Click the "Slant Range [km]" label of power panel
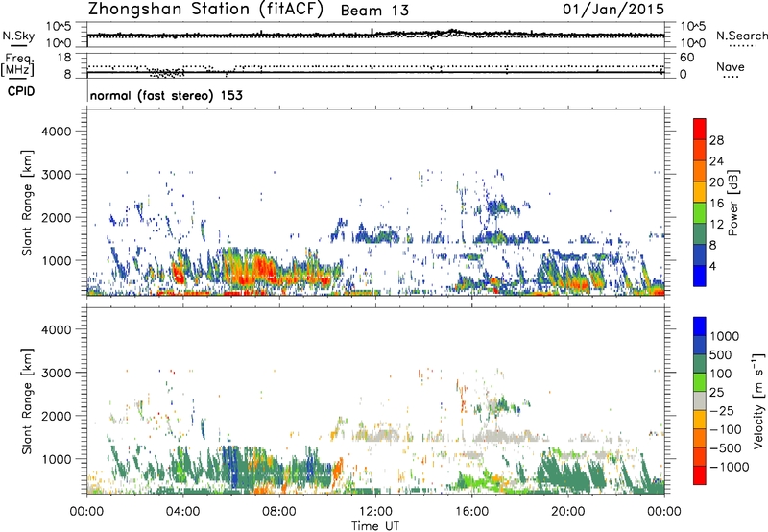The image size is (768, 532). point(27,203)
